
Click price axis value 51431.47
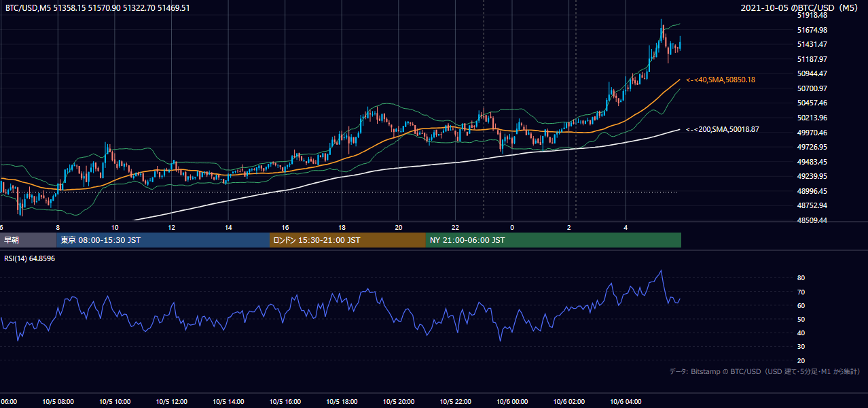[812, 44]
